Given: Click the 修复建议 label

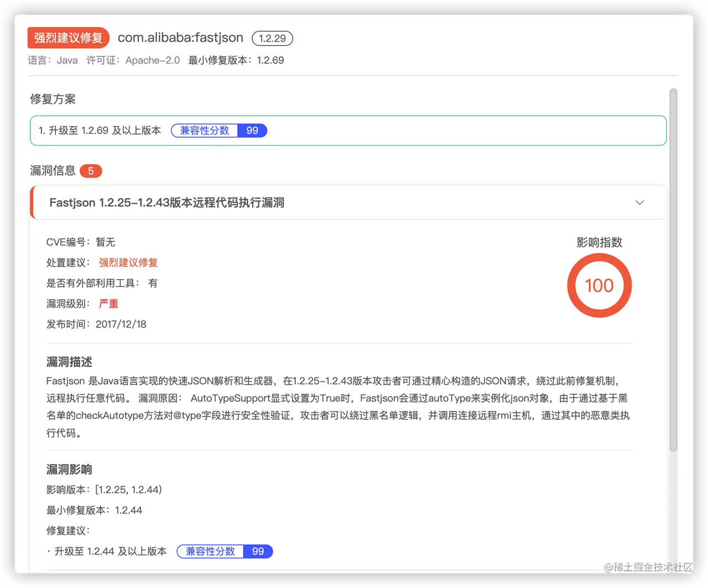Looking at the screenshot, I should [68, 530].
